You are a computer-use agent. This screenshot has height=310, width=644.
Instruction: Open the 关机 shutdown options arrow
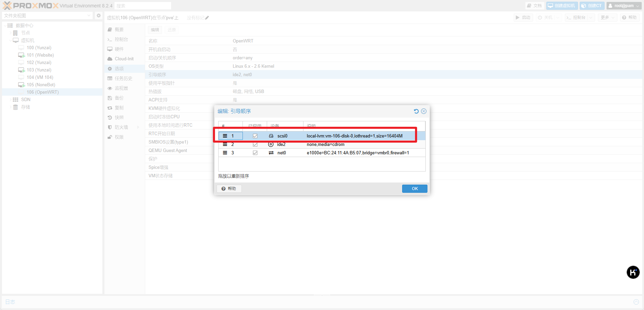click(x=558, y=18)
